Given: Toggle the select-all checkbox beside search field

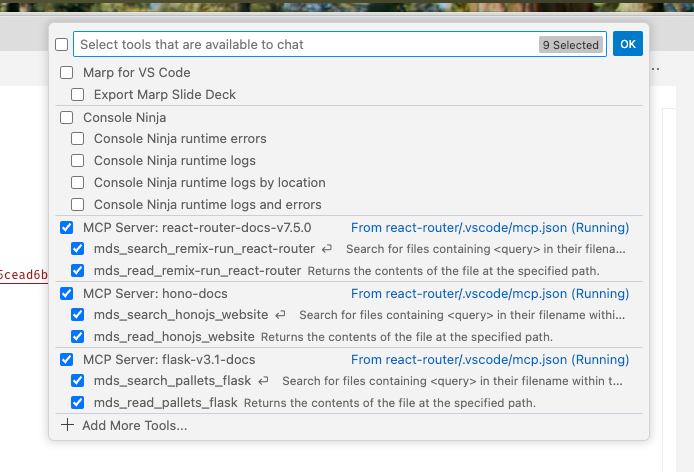Looking at the screenshot, I should (62, 45).
